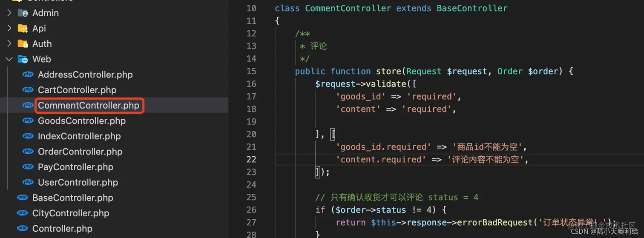Click PHP icon beside BaseController.php
Screen dimensions: 644x238
22,198
